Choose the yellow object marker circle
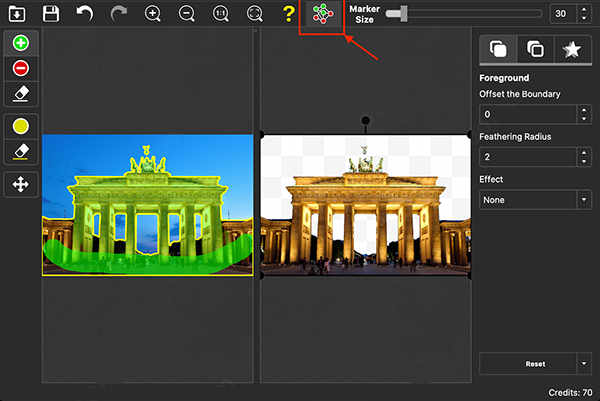Viewport: 600px width, 401px height. point(21,126)
